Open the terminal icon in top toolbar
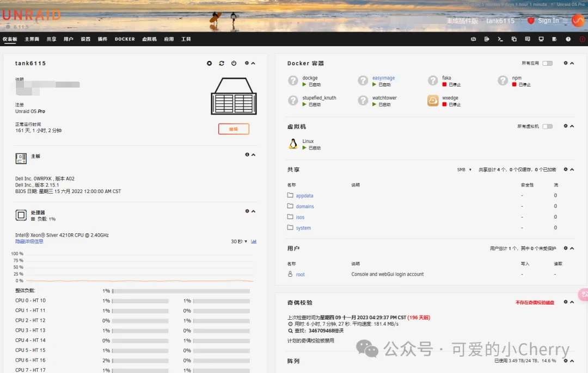This screenshot has height=373, width=588. pyautogui.click(x=500, y=39)
